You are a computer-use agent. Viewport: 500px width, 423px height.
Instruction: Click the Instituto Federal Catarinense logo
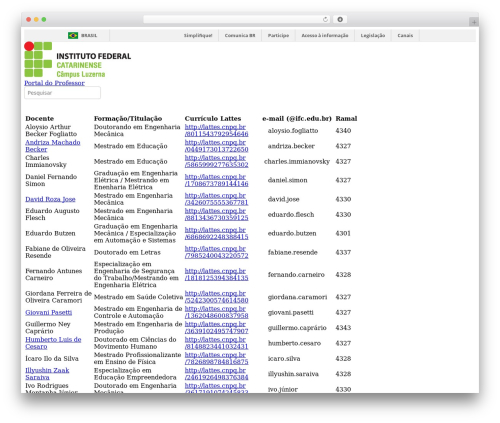tap(78, 60)
